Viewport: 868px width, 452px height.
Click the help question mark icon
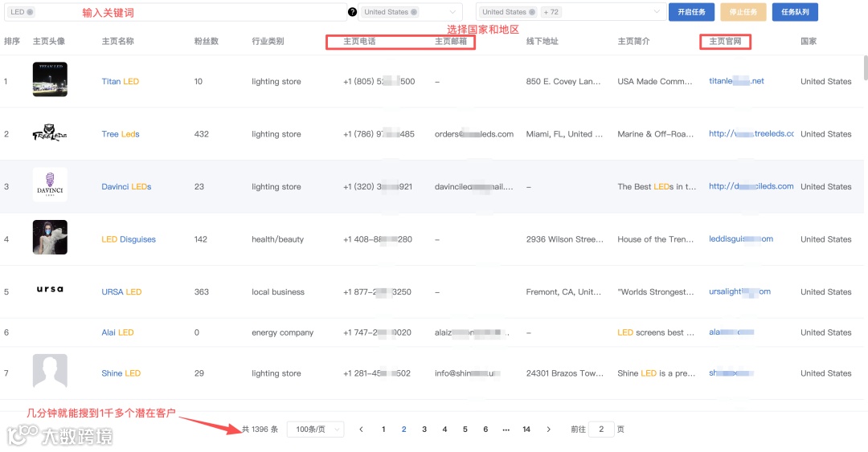click(x=352, y=11)
